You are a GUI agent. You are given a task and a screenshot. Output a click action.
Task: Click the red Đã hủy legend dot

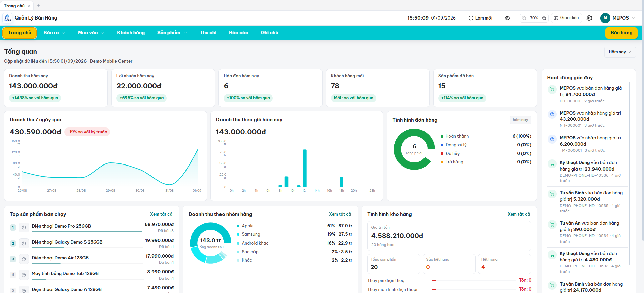(442, 154)
